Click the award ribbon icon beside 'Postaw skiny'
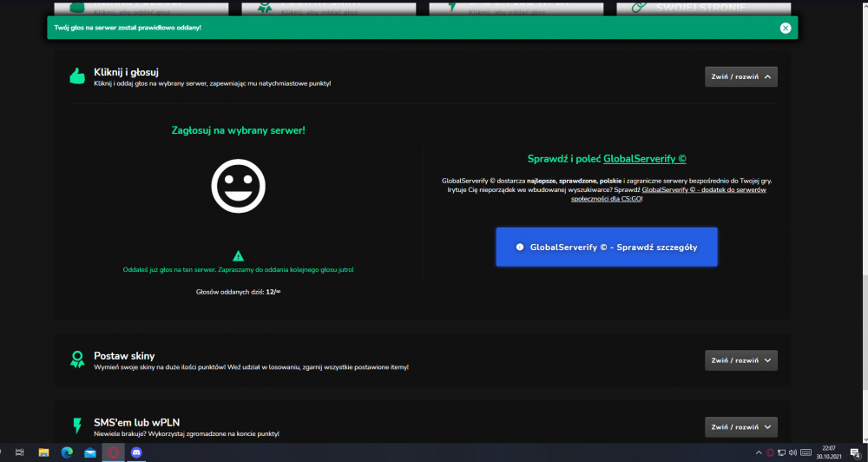The image size is (868, 462). (77, 360)
